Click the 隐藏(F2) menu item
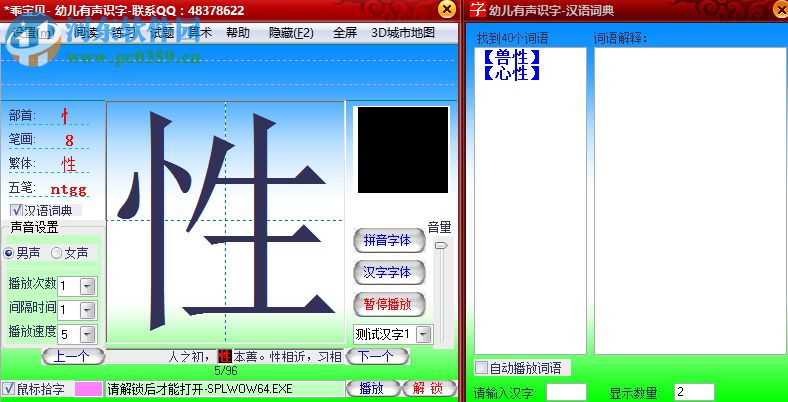This screenshot has height=402, width=788. 291,33
